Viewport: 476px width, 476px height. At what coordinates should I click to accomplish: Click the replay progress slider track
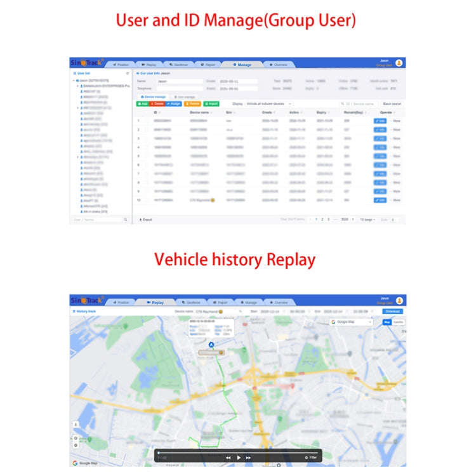[238, 452]
